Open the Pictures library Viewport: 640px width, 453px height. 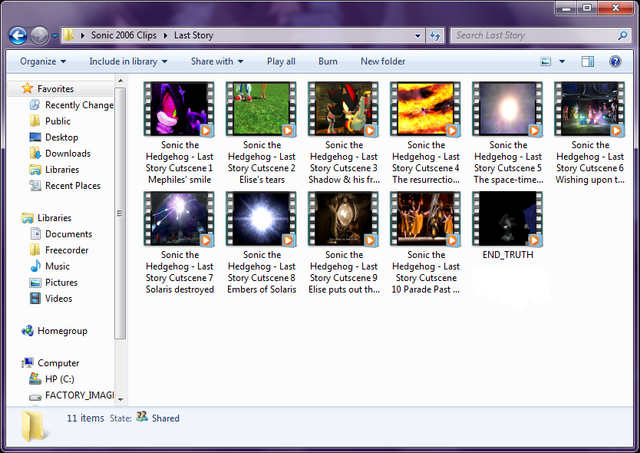point(53,282)
